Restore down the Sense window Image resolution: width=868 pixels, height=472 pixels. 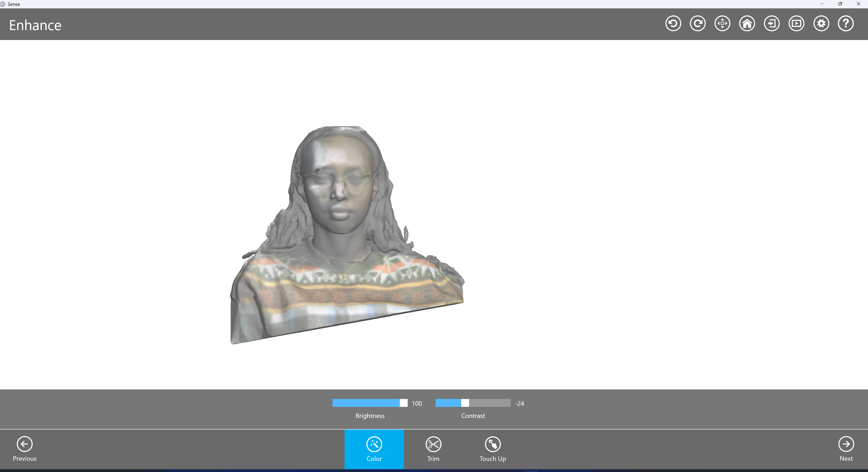coord(840,4)
